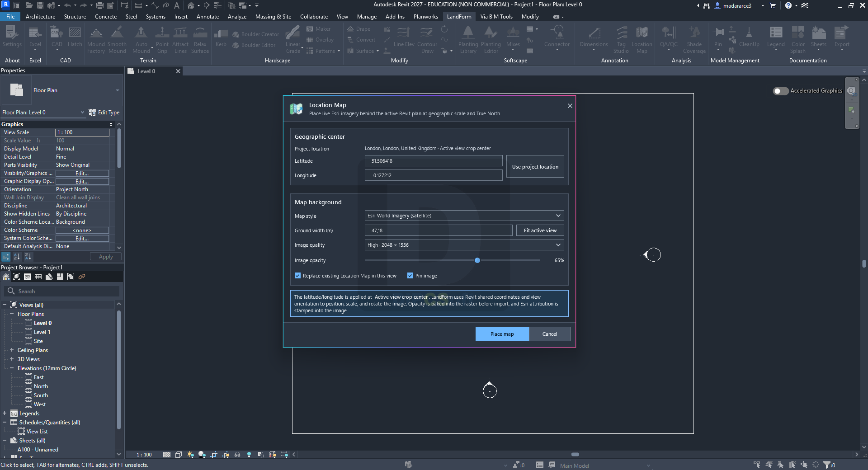This screenshot has width=868, height=470.
Task: Switch to the Architecture ribbon tab
Action: (40, 17)
